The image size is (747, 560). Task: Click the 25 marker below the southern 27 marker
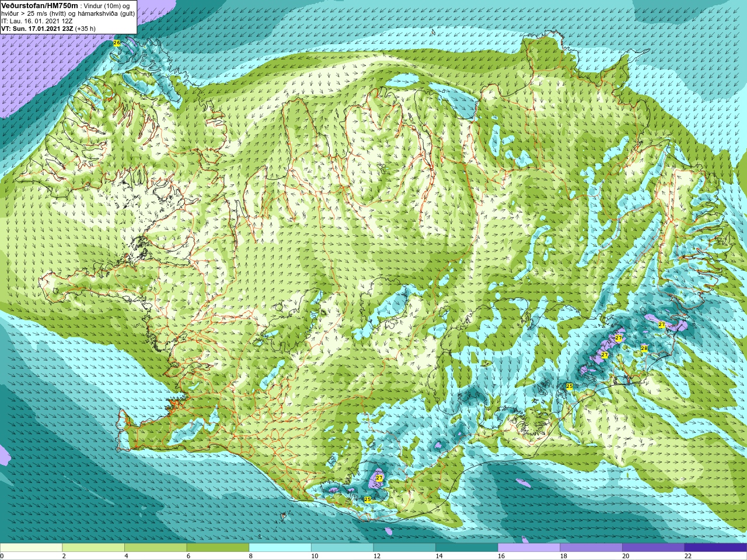[368, 500]
